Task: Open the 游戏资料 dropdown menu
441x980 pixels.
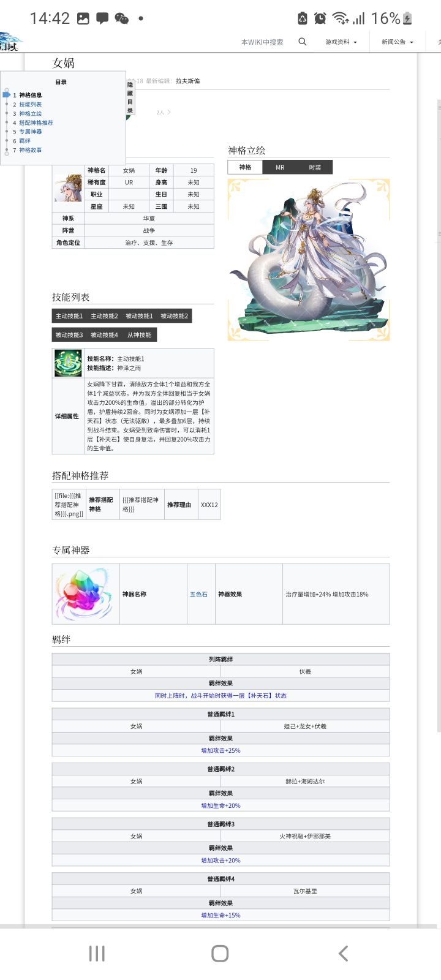Action: pyautogui.click(x=341, y=42)
